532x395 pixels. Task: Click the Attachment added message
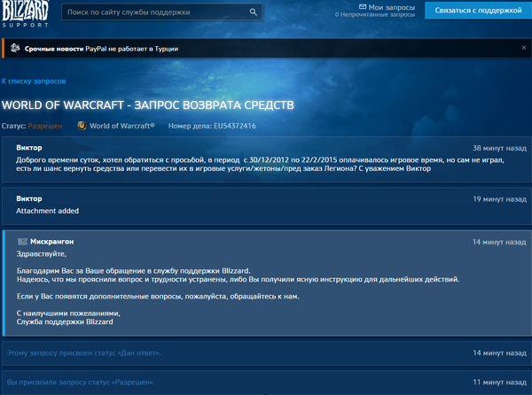point(48,211)
